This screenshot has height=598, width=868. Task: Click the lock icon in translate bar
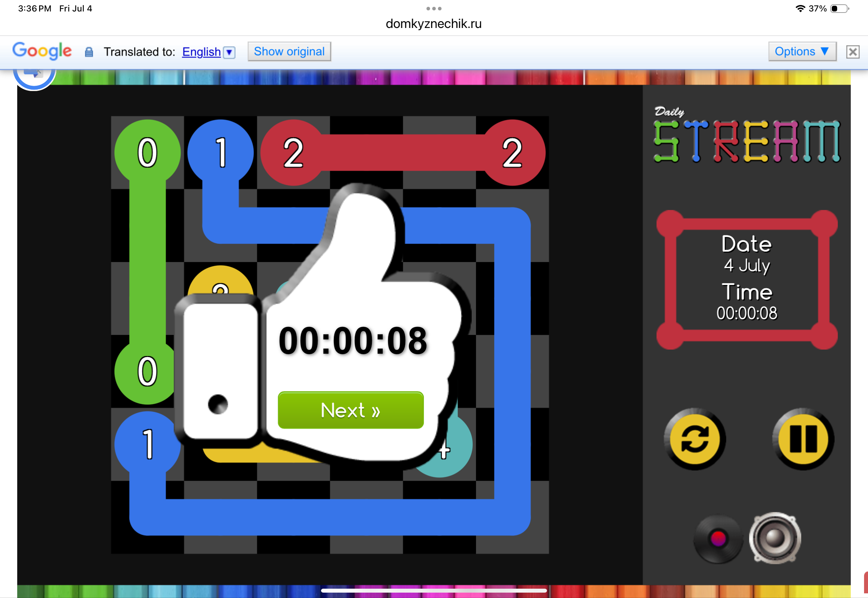tap(89, 52)
